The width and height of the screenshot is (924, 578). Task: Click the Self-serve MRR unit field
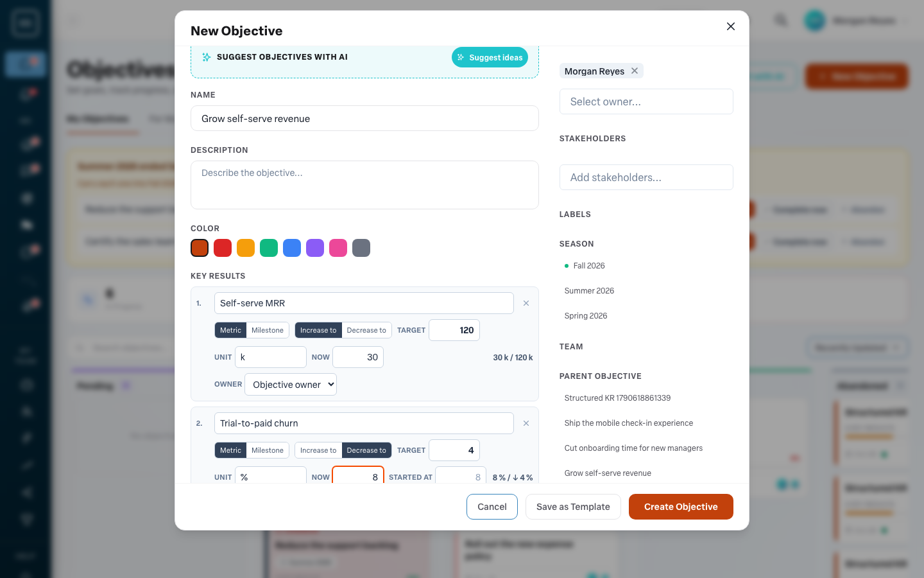point(271,357)
